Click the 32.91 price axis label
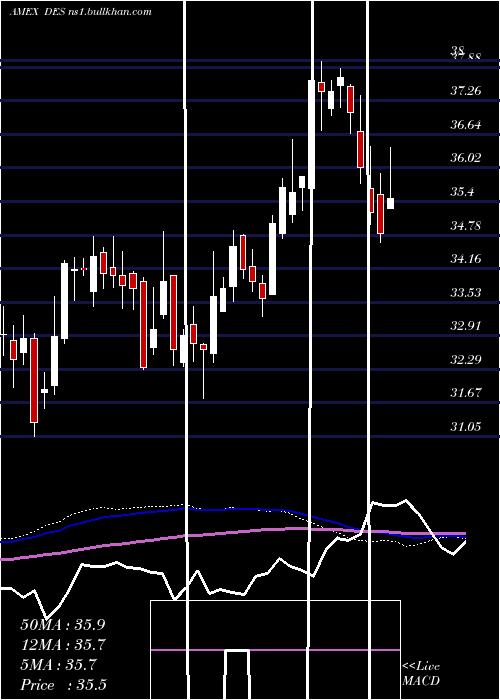This screenshot has height=700, width=500. click(x=466, y=325)
